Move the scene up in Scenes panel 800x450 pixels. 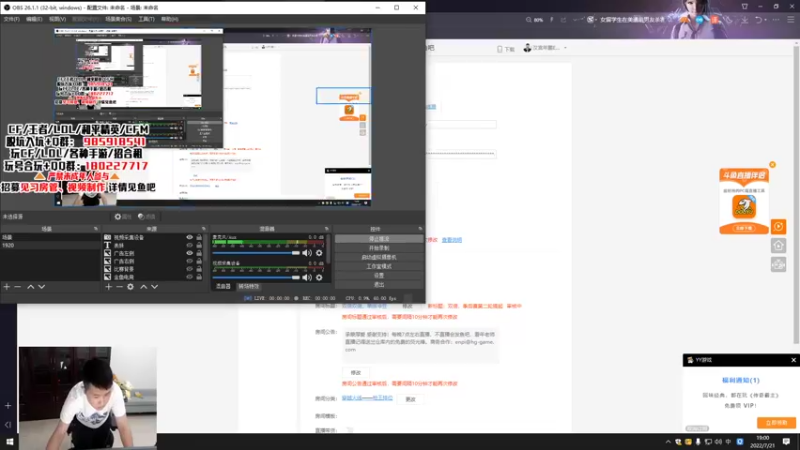(31, 287)
